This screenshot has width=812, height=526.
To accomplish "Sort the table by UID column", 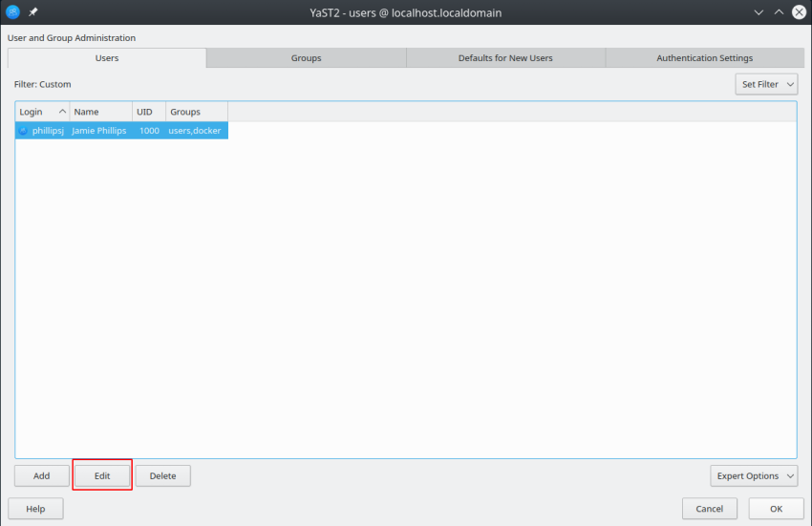I will pyautogui.click(x=149, y=112).
